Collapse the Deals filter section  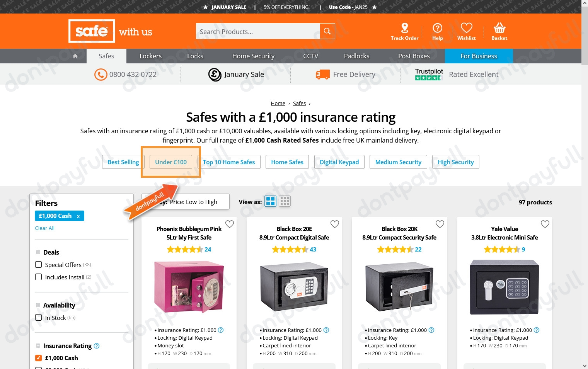(x=38, y=252)
